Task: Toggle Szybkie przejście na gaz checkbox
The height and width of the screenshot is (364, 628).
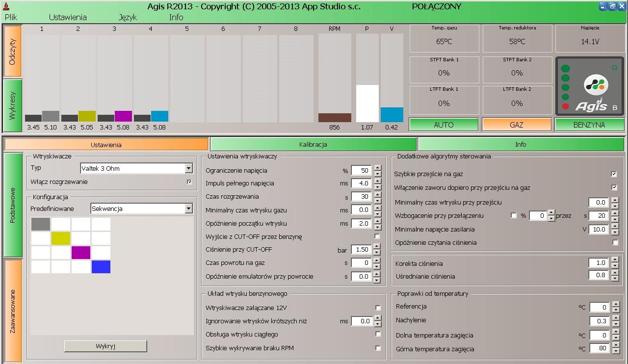Action: (x=614, y=174)
